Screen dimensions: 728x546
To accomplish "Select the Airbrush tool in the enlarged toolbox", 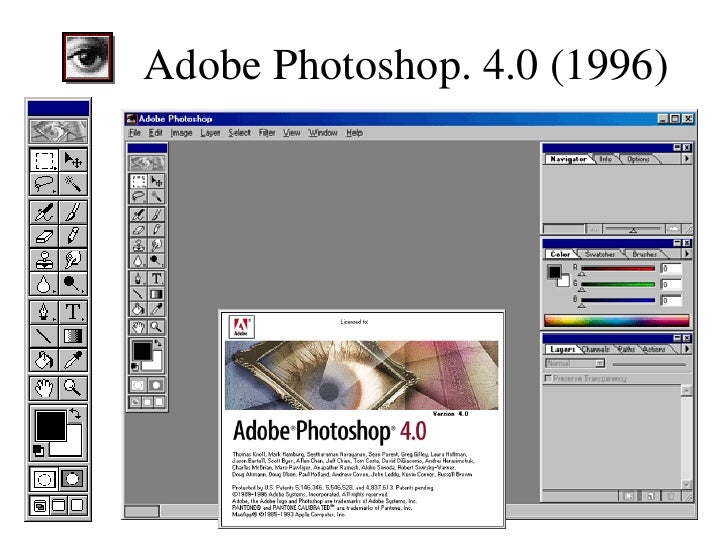I will point(44,213).
